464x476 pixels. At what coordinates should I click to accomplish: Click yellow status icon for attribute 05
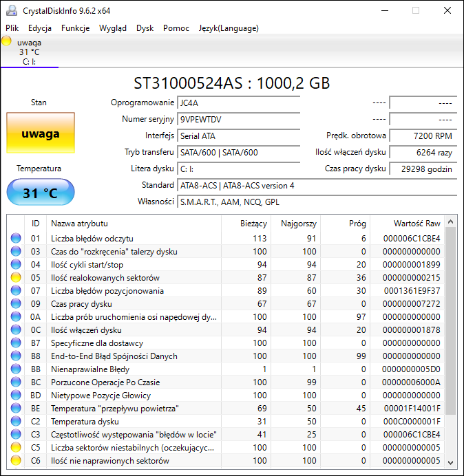[16, 277]
